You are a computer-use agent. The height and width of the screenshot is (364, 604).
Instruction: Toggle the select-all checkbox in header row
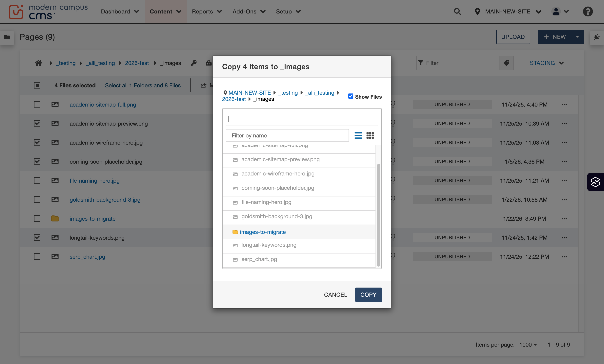click(x=37, y=85)
